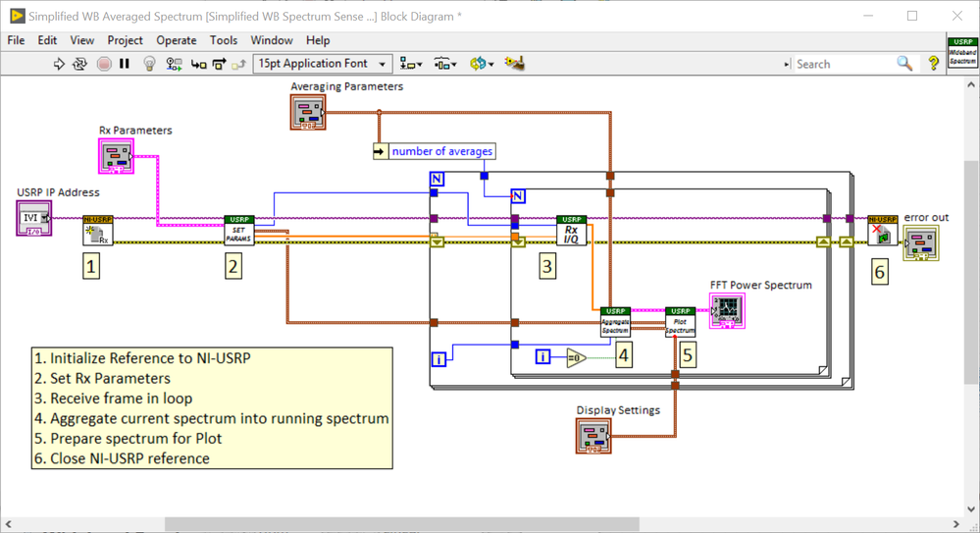Click the Clean Up Diagram icon
This screenshot has width=980, height=533.
tap(514, 63)
